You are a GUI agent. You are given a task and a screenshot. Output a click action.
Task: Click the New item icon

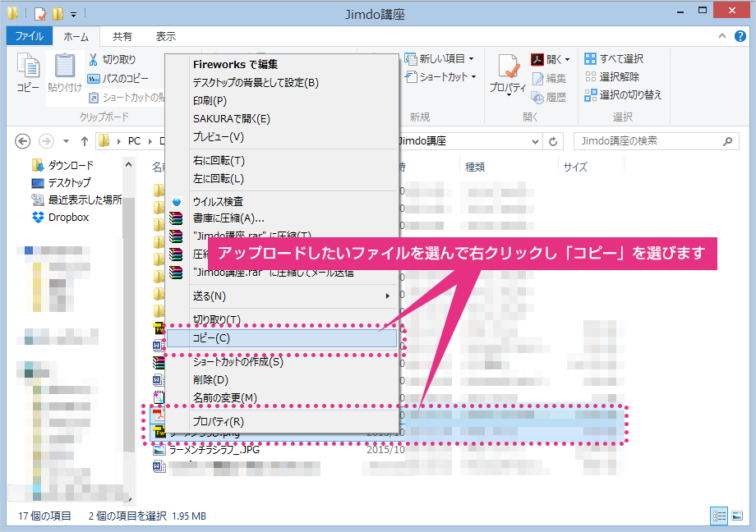411,59
